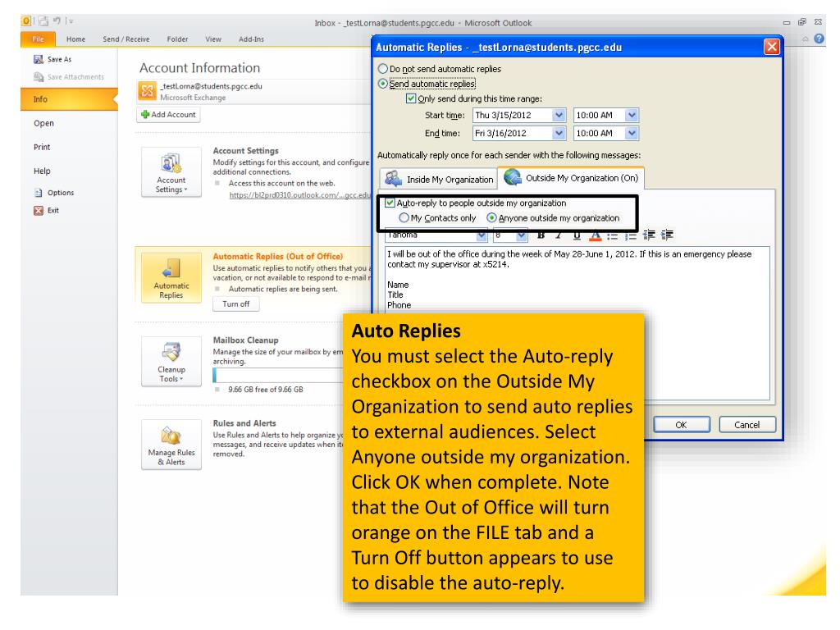Open the bl2prd0310.outlook.com web access link
The width and height of the screenshot is (840, 630).
click(300, 195)
